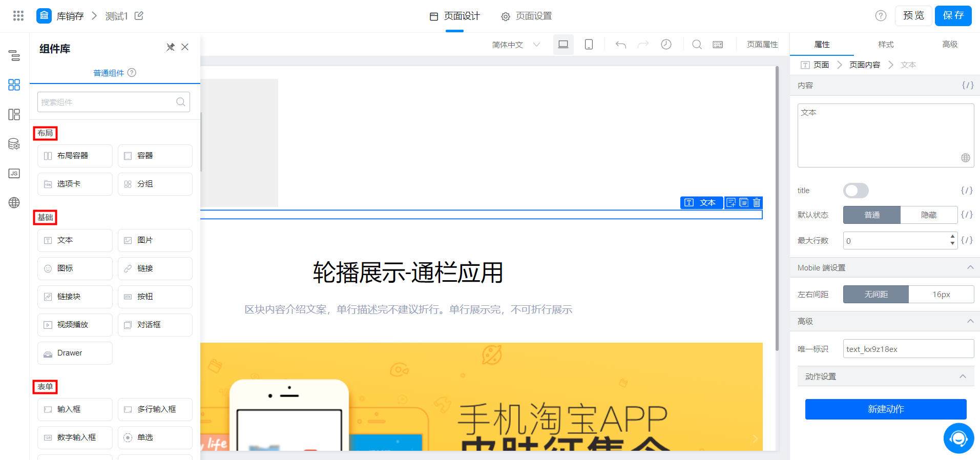Click the 搜索组件 search field
The image size is (980, 460).
pyautogui.click(x=114, y=102)
